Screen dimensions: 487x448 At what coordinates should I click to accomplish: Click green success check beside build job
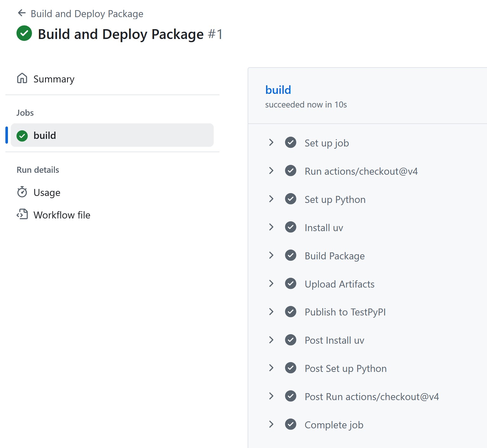click(22, 136)
